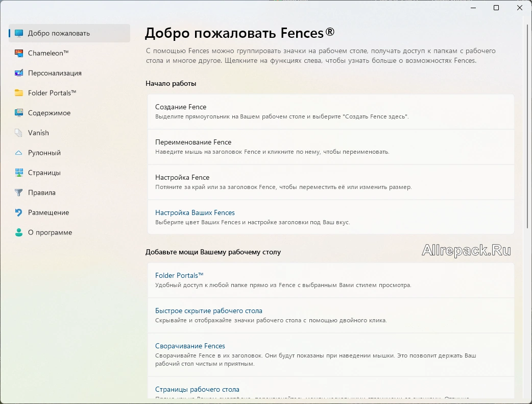Viewport: 532px width, 404px height.
Task: Open Сворачивание Fences link
Action: coord(190,346)
